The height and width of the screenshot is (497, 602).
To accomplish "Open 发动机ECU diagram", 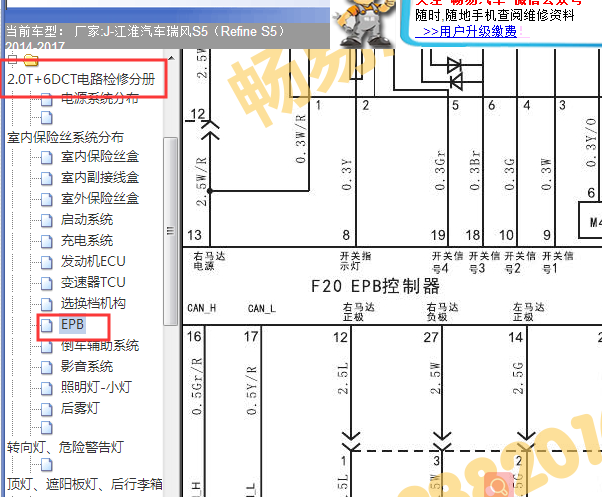I will click(93, 261).
